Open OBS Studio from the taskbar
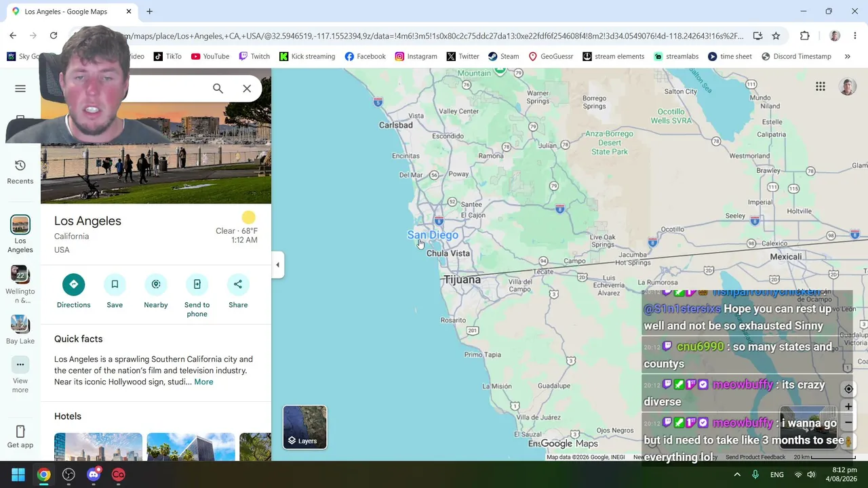This screenshot has height=488, width=868. pyautogui.click(x=68, y=474)
